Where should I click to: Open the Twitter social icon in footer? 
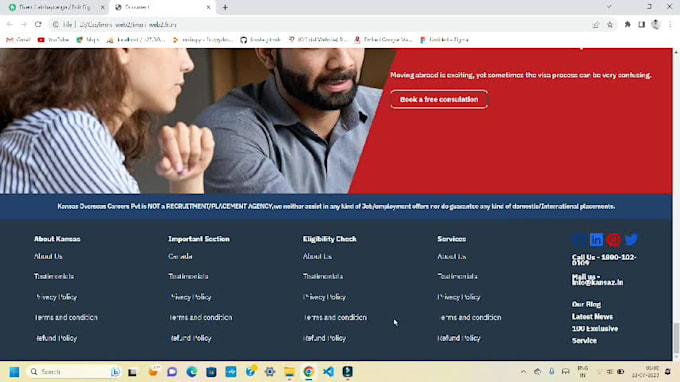(631, 240)
